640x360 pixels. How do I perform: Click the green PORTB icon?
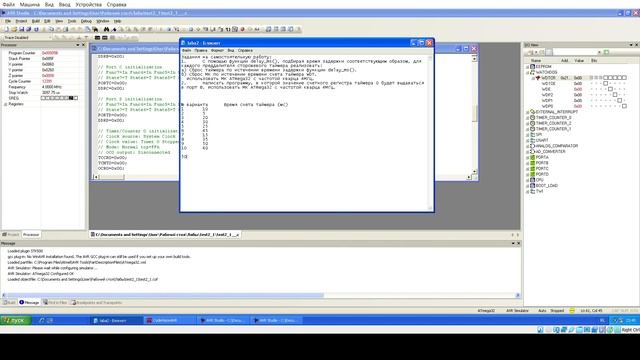coord(533,162)
